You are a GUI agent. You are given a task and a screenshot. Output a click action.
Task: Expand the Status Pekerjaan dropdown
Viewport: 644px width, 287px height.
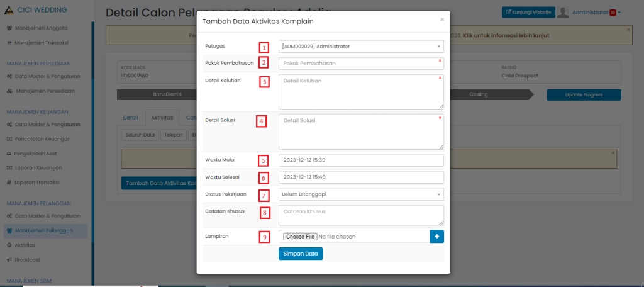coord(361,194)
